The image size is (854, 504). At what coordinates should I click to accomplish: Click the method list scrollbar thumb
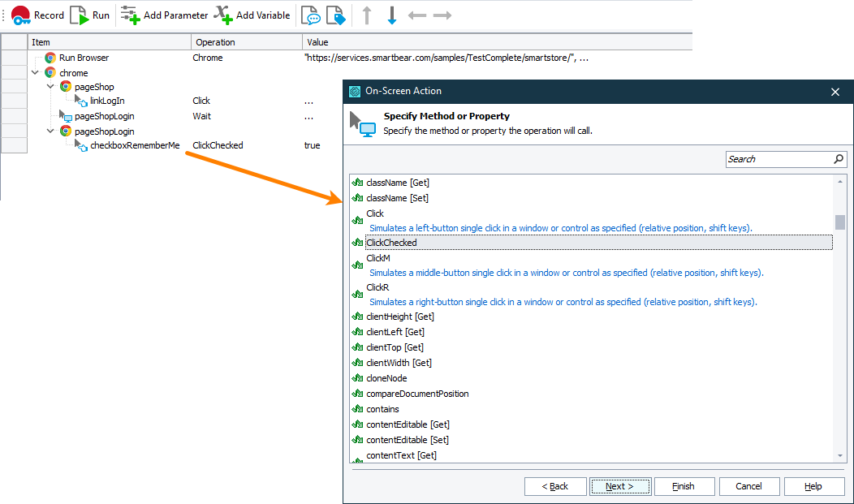pyautogui.click(x=840, y=222)
